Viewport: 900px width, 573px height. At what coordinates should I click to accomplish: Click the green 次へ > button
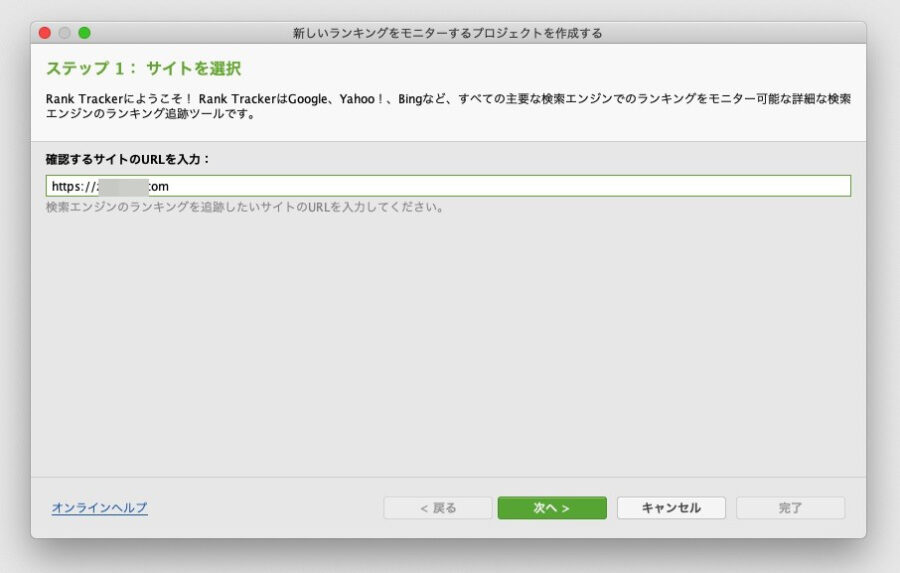pos(552,508)
